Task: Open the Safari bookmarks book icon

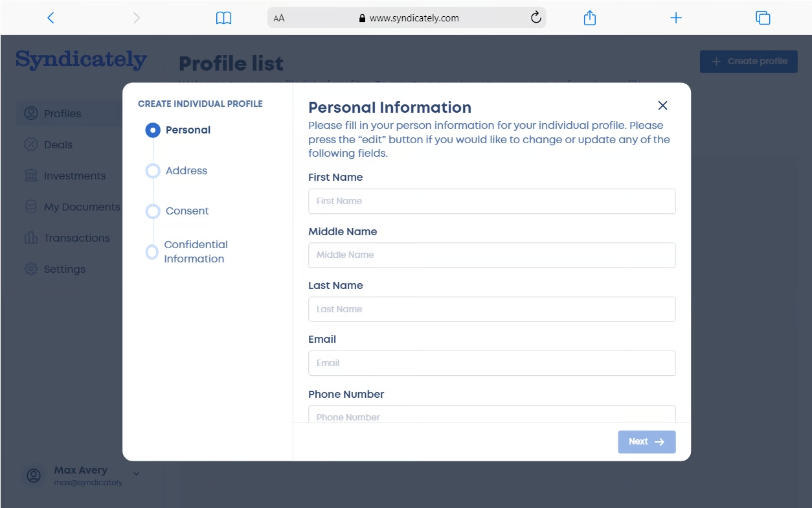Action: [x=223, y=18]
